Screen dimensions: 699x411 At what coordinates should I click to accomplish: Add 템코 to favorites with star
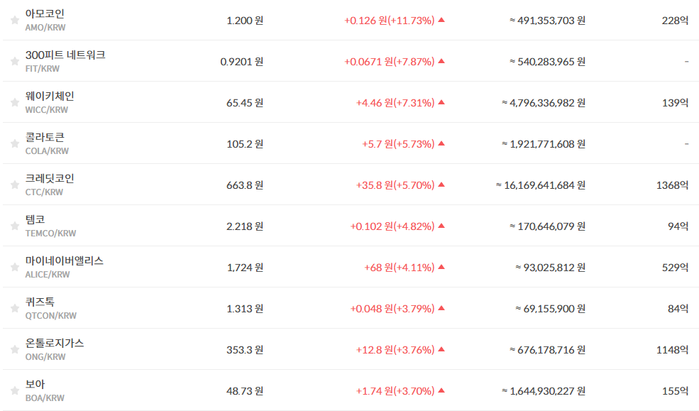[x=15, y=226]
